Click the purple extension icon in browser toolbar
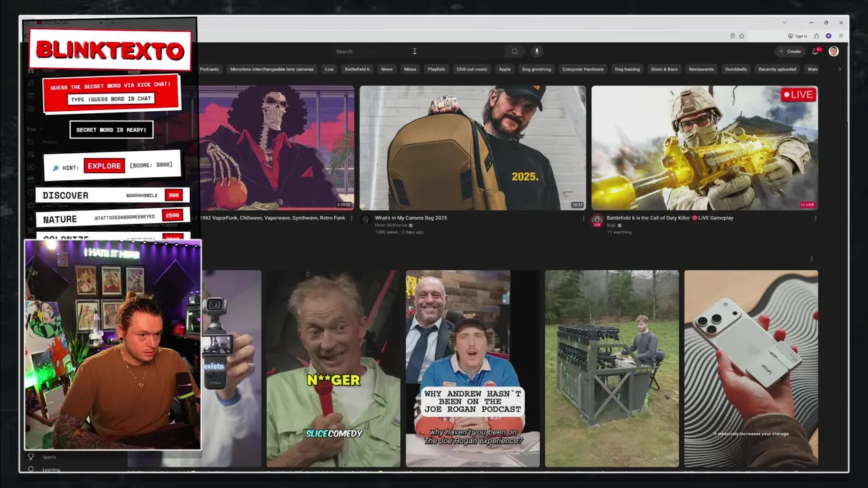The image size is (868, 488). tap(828, 36)
